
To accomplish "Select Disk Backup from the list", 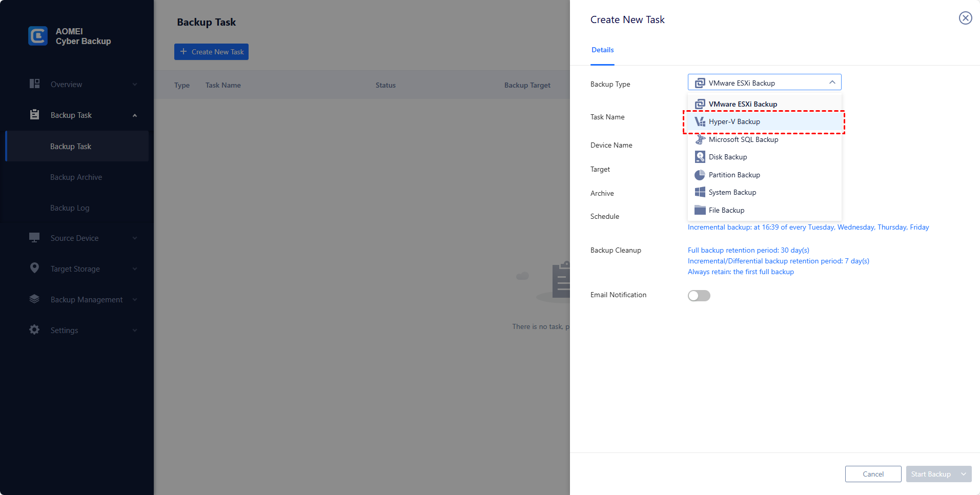I will (765, 157).
